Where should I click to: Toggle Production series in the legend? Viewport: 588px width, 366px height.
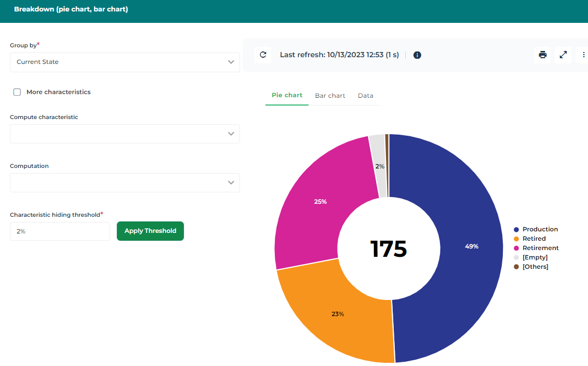(540, 229)
